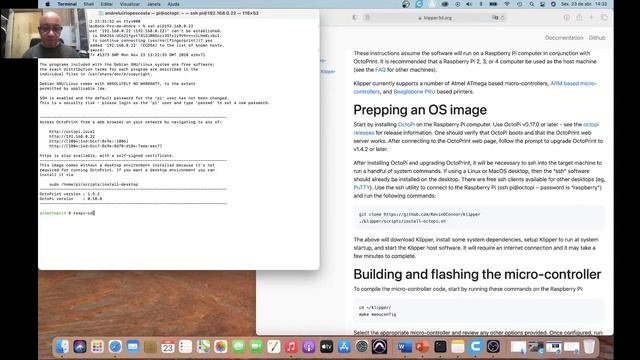
Task: Open the Editar menu
Action: (107, 4)
